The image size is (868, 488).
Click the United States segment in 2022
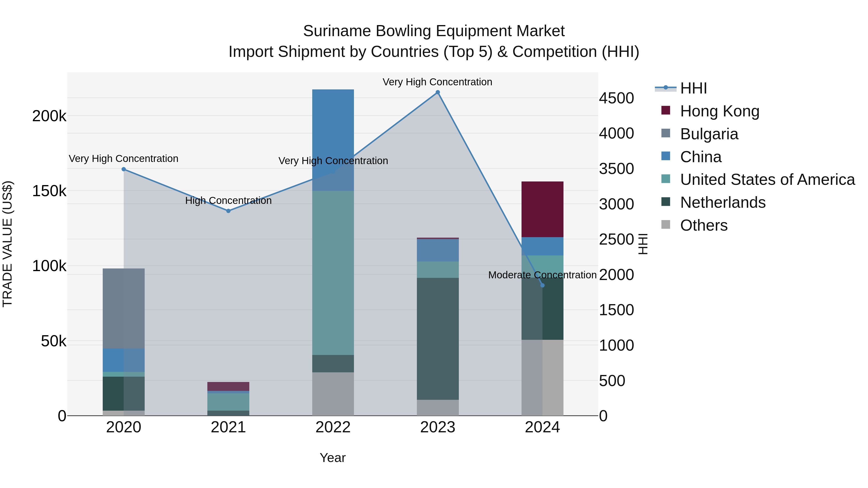[333, 273]
